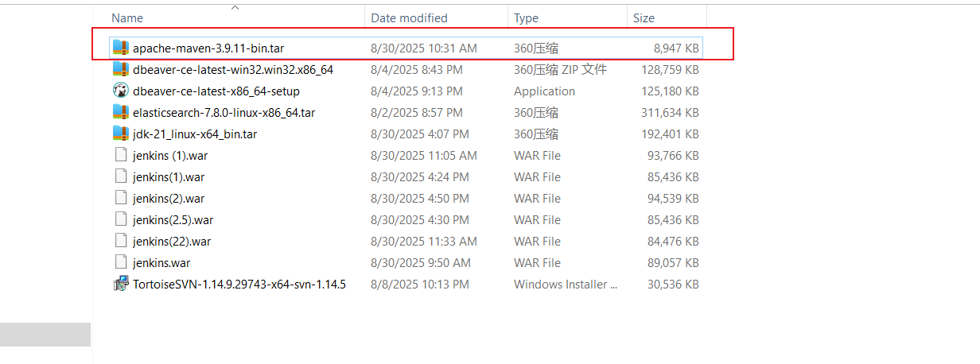980x364 pixels.
Task: Toggle the sort chevron above the Name column
Action: click(235, 7)
